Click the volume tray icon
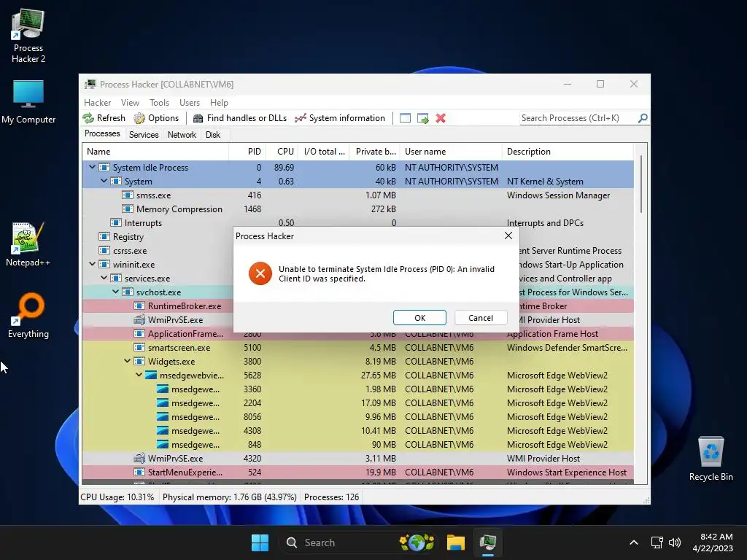Image resolution: width=747 pixels, height=560 pixels. point(675,542)
